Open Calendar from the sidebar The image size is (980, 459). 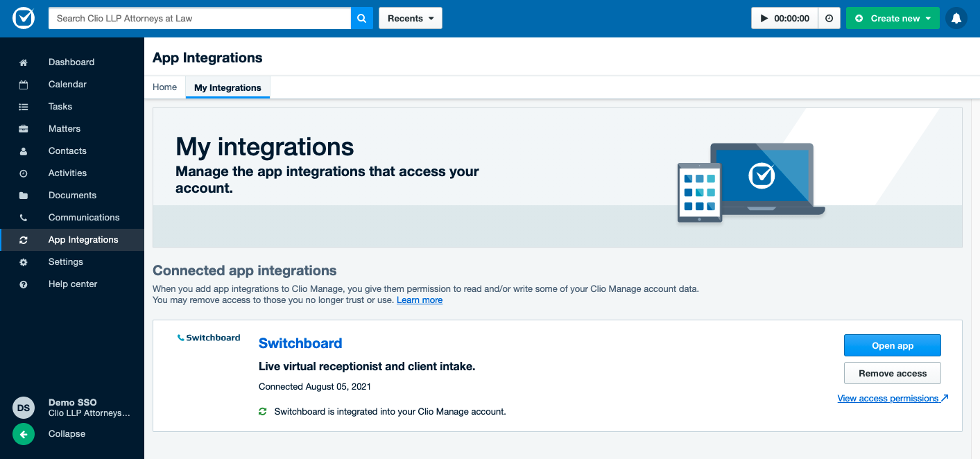pyautogui.click(x=72, y=85)
